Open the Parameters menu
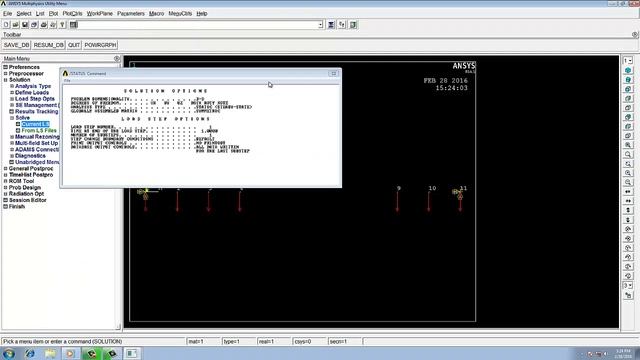This screenshot has height=360, width=640. [x=131, y=13]
